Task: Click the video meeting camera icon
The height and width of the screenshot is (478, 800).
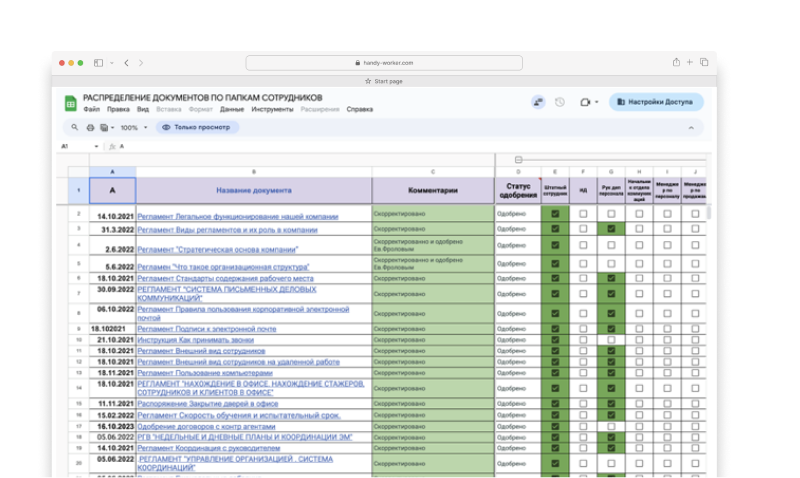Action: (x=585, y=102)
